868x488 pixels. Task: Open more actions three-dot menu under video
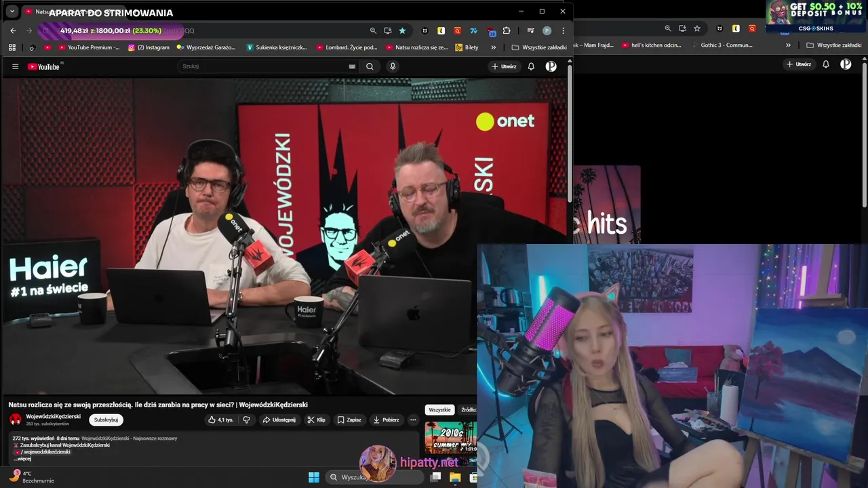click(412, 420)
